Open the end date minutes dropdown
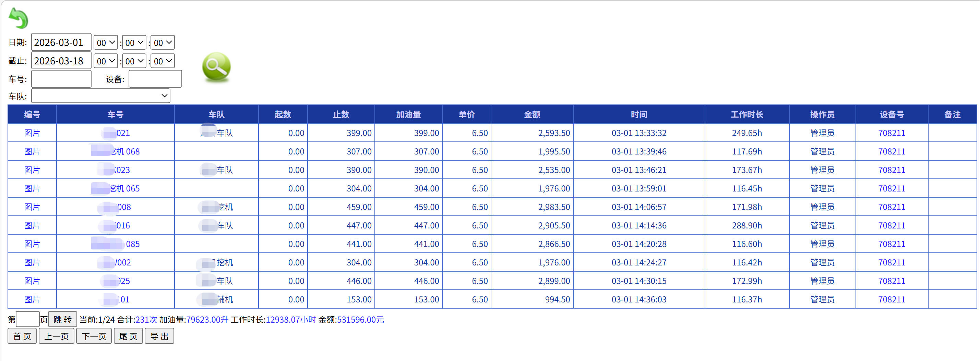Image resolution: width=980 pixels, height=361 pixels. (x=134, y=61)
